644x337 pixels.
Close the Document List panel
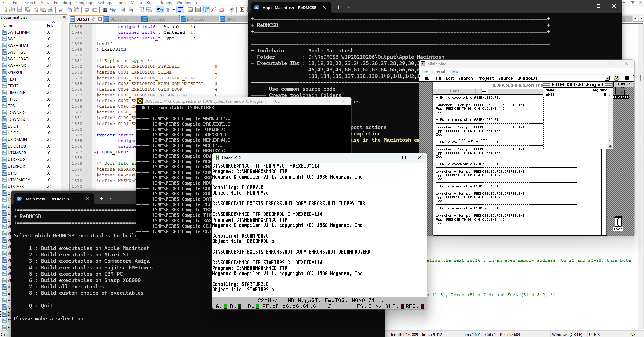(64, 17)
